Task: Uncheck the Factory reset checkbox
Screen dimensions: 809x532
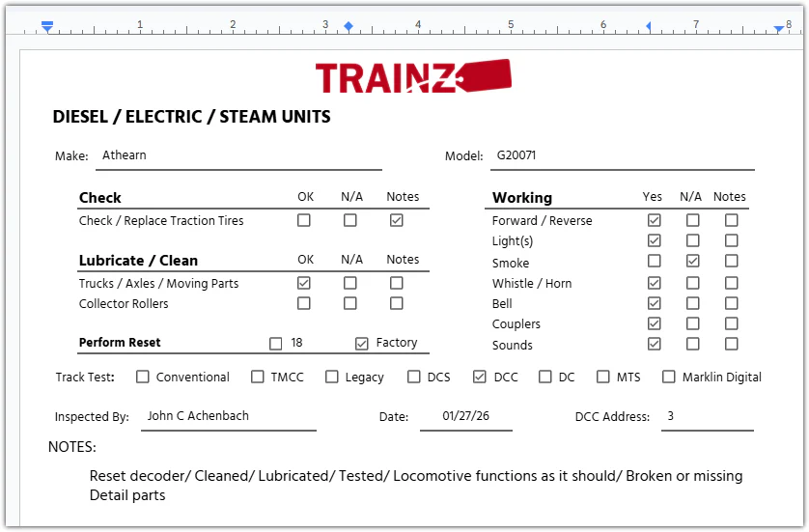Action: pyautogui.click(x=362, y=343)
